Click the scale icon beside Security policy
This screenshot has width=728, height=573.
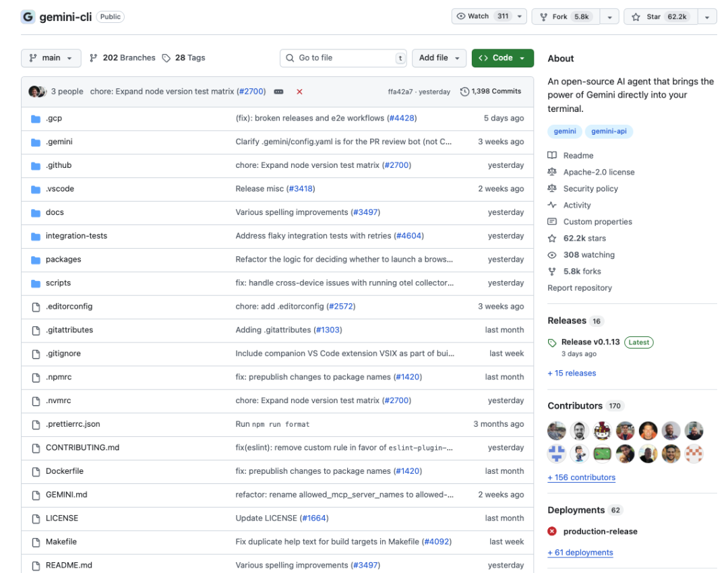(552, 188)
